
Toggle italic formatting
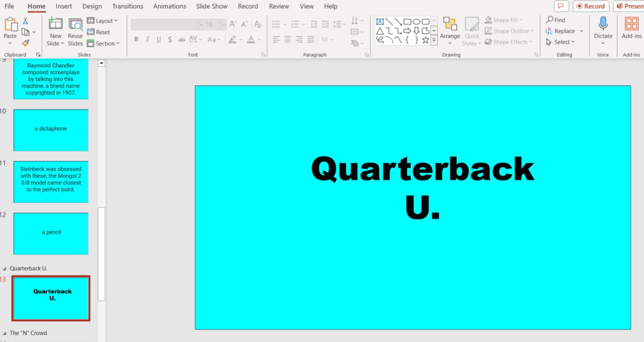pyautogui.click(x=147, y=39)
